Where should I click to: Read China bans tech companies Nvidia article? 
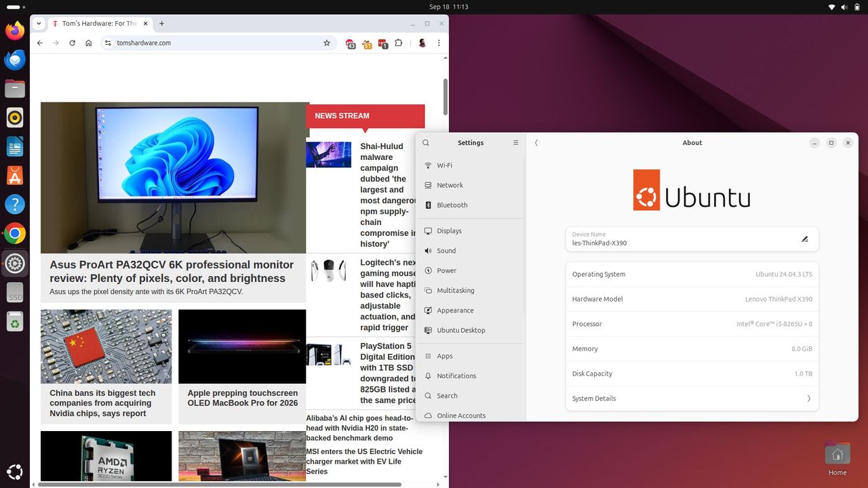[102, 403]
